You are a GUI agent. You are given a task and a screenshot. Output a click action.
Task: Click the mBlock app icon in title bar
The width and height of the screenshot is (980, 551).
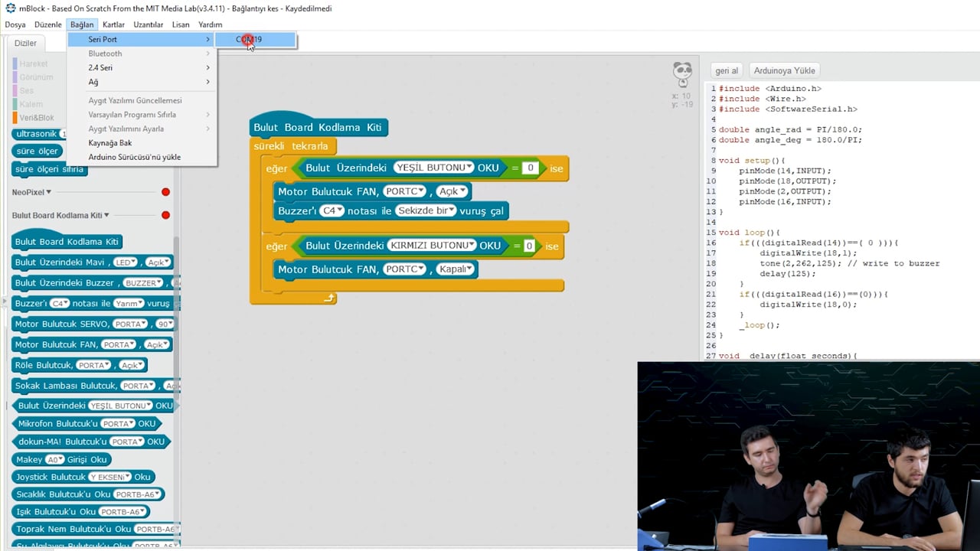[10, 8]
